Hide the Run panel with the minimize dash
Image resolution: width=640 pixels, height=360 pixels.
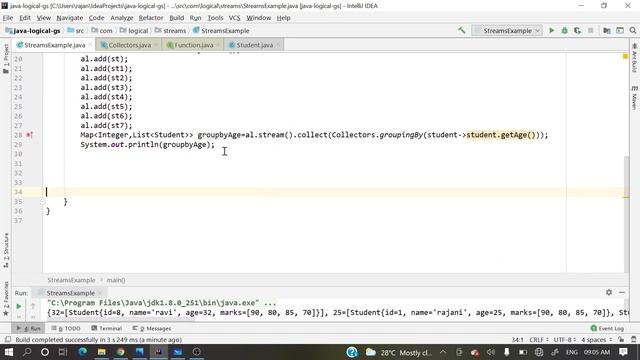pyautogui.click(x=622, y=292)
